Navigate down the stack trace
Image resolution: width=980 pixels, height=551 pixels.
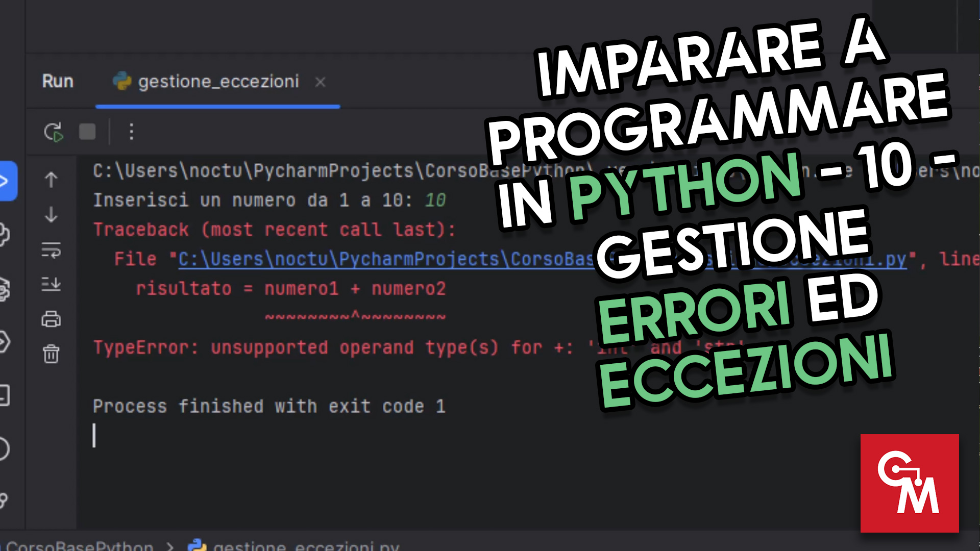[x=51, y=215]
